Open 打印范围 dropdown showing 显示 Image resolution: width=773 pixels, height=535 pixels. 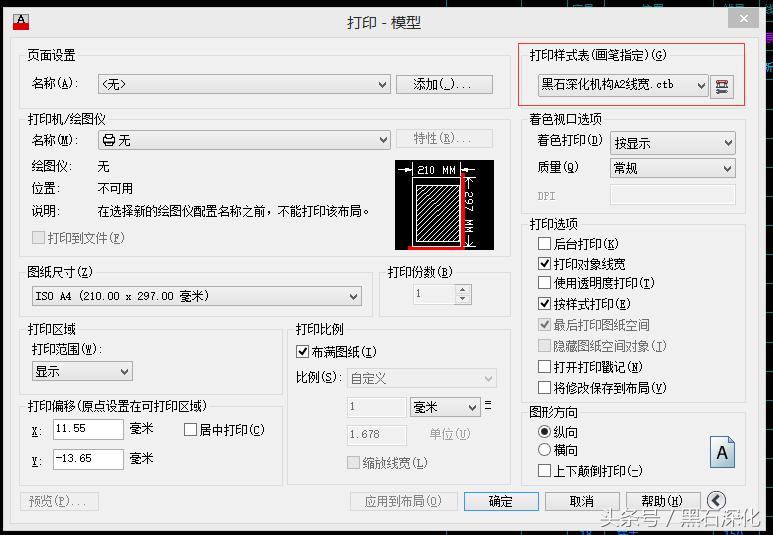[x=82, y=371]
